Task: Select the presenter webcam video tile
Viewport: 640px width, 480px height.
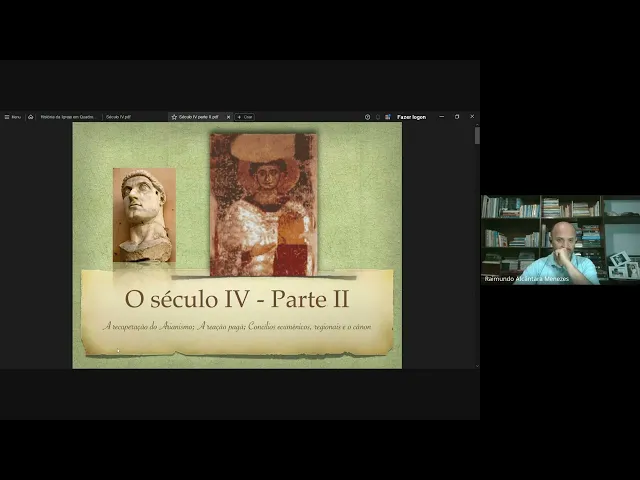Action: tap(560, 240)
